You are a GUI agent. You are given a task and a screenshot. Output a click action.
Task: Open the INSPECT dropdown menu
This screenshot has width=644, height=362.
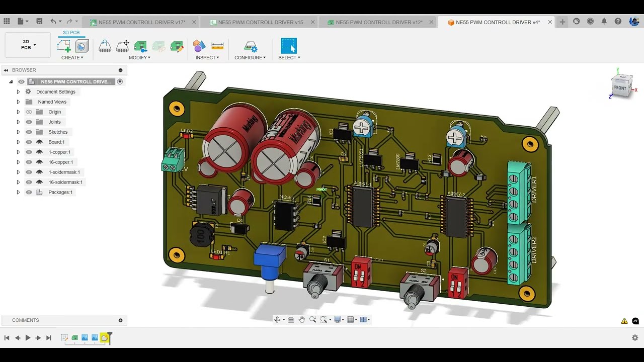pyautogui.click(x=207, y=58)
